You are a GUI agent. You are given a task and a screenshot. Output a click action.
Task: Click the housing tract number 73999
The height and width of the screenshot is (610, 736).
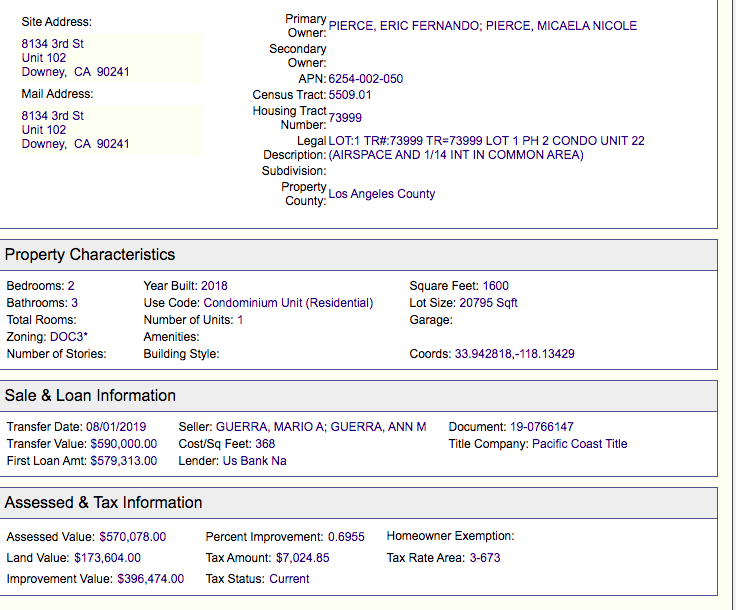point(345,118)
